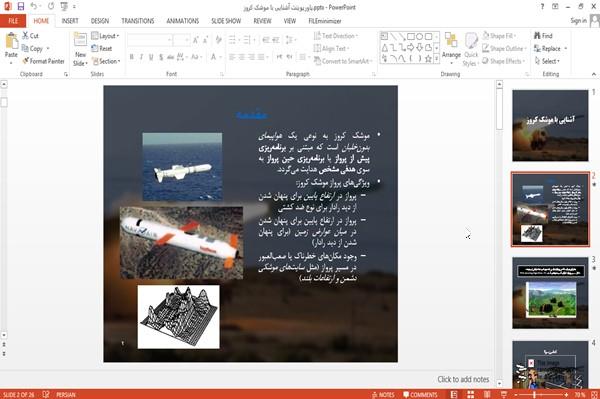This screenshot has height=399, width=600.
Task: Switch to the DESIGN tab
Action: pyautogui.click(x=100, y=21)
